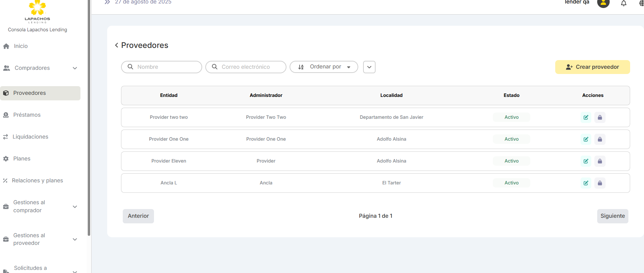
Task: Select Planes from sidebar menu
Action: pos(22,159)
